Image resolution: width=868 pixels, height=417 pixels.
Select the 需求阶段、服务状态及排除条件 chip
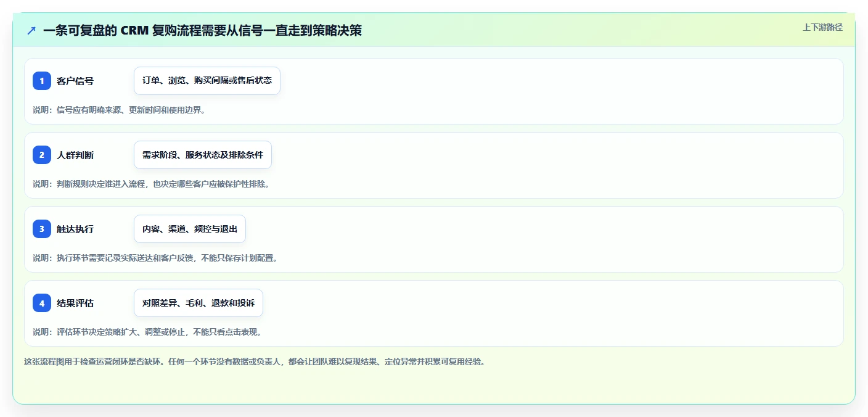pos(203,155)
